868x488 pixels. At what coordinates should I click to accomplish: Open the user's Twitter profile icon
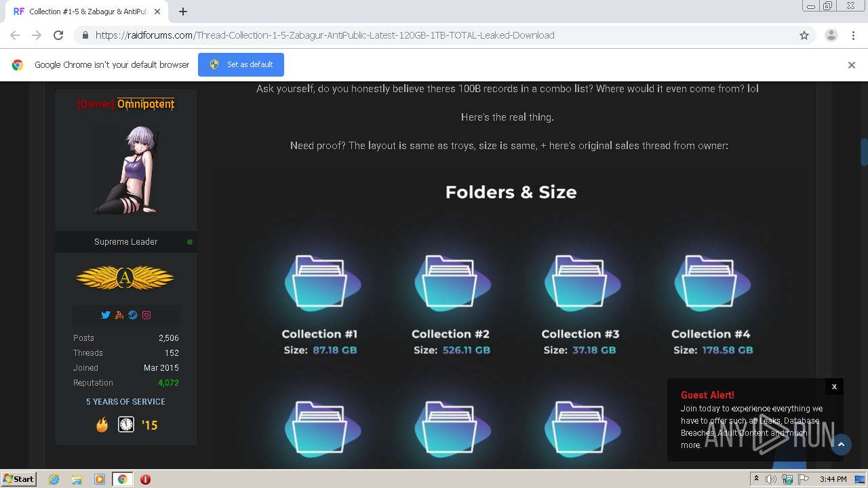(106, 315)
